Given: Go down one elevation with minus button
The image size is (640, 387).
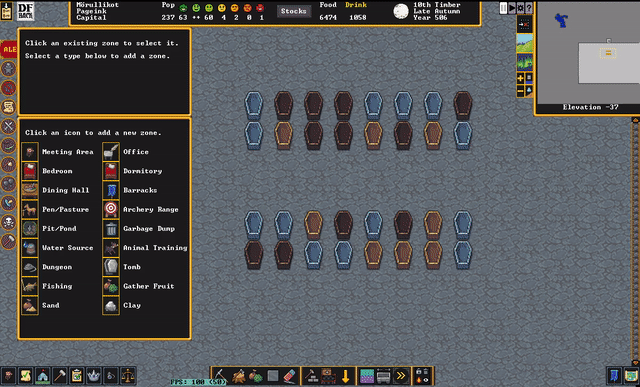Looking at the screenshot, I should point(520,91).
